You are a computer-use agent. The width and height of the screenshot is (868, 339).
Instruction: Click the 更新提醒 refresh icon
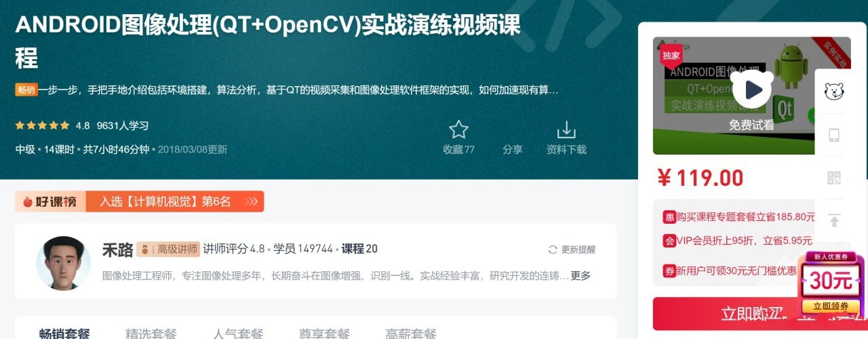pos(553,250)
